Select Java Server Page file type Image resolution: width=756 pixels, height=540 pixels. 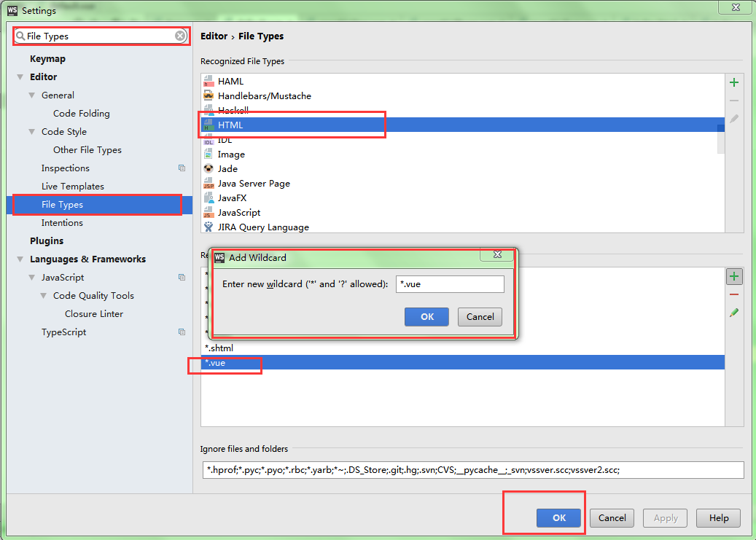(x=462, y=183)
